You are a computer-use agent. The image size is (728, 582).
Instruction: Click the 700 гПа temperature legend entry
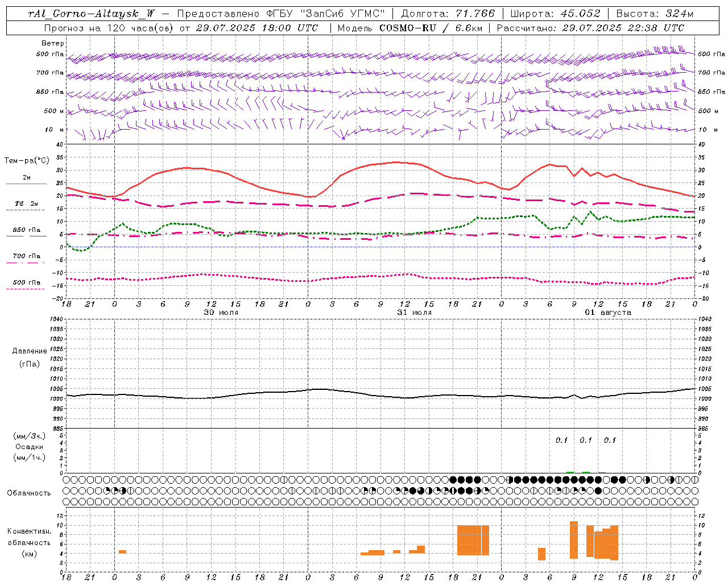(x=26, y=258)
